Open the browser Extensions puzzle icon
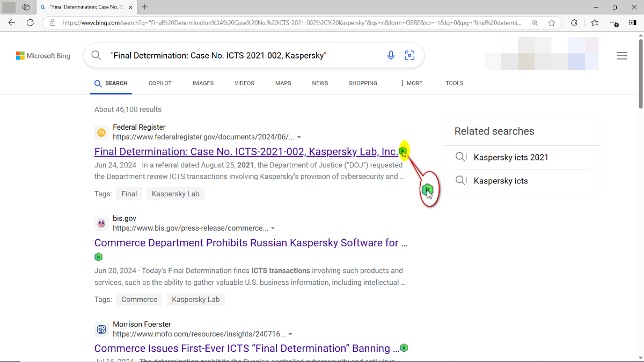This screenshot has width=644, height=362. coord(574,23)
